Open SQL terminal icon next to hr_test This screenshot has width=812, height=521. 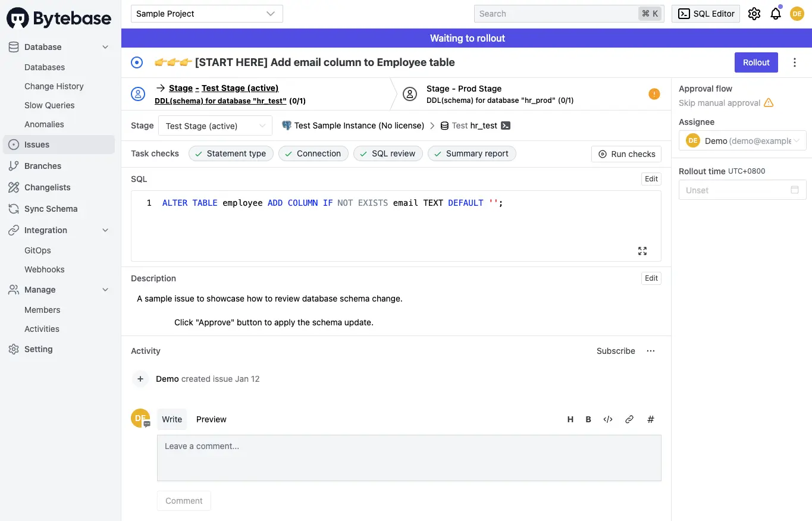pos(506,125)
